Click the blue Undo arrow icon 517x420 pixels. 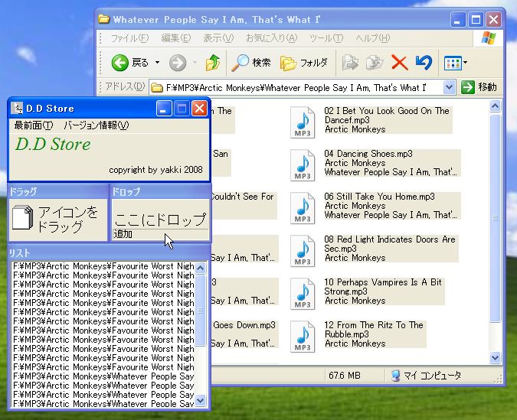click(424, 63)
